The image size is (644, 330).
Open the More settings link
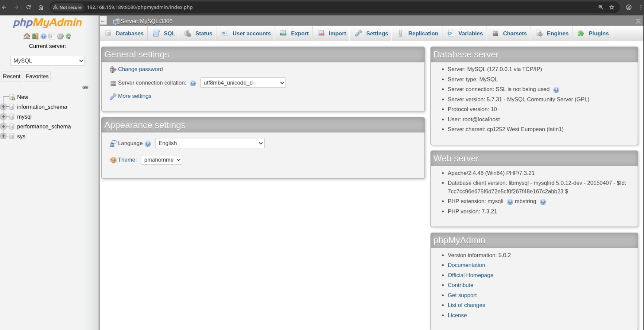(x=135, y=96)
